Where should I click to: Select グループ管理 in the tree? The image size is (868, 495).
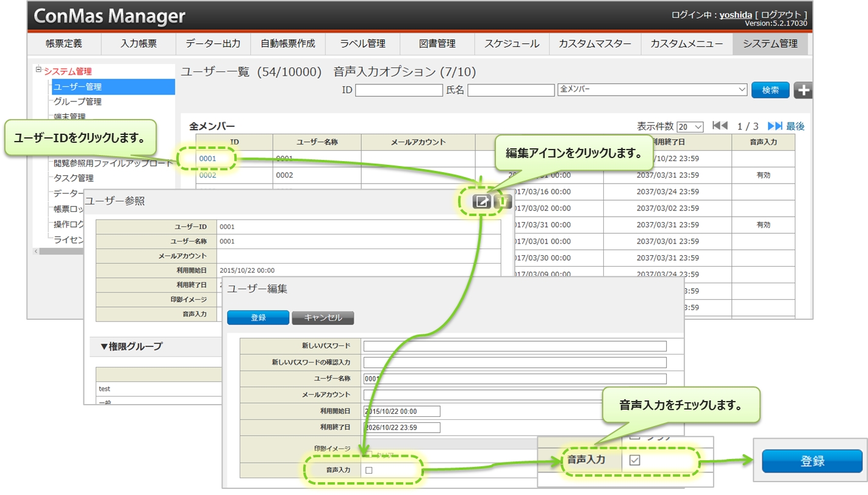click(77, 101)
